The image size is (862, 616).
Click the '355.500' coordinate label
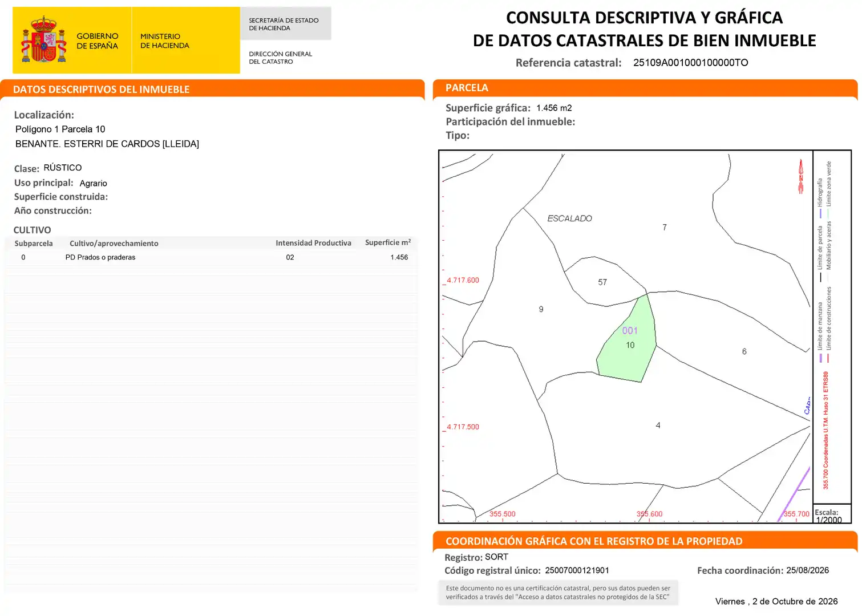[x=502, y=514]
